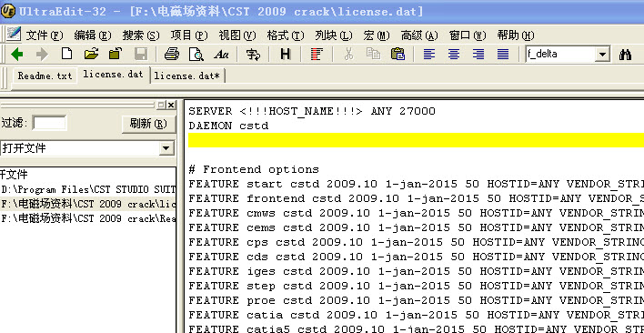The height and width of the screenshot is (333, 644).
Task: Click the Spell Check Aa icon
Action: pos(221,55)
